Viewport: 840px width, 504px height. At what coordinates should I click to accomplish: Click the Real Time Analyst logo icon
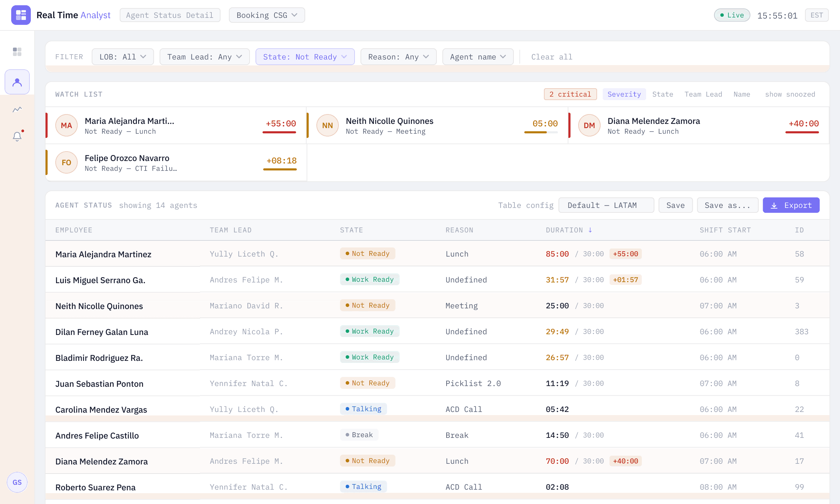(x=21, y=15)
